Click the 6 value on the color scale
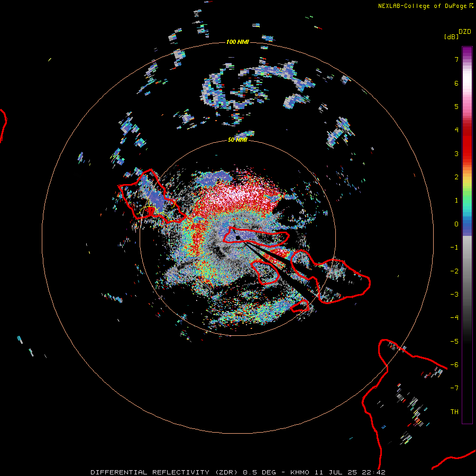The width and height of the screenshot is (476, 476). 456,83
